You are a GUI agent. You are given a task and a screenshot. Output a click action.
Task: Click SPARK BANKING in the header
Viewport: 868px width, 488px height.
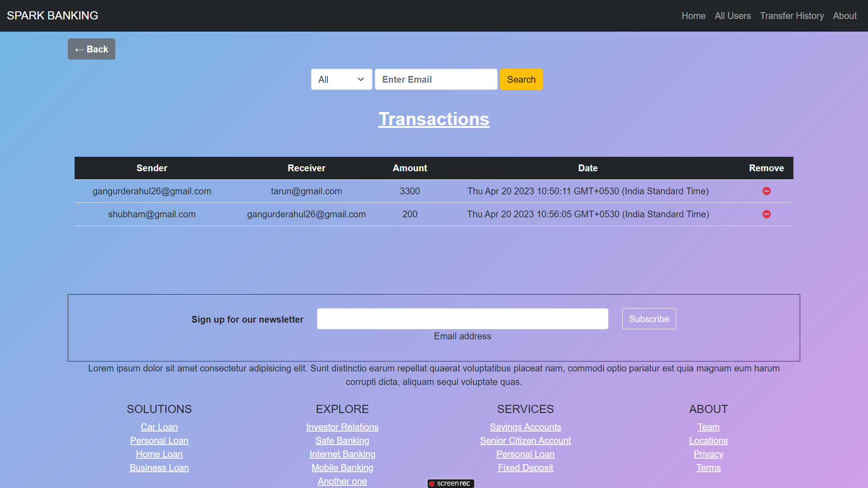52,15
